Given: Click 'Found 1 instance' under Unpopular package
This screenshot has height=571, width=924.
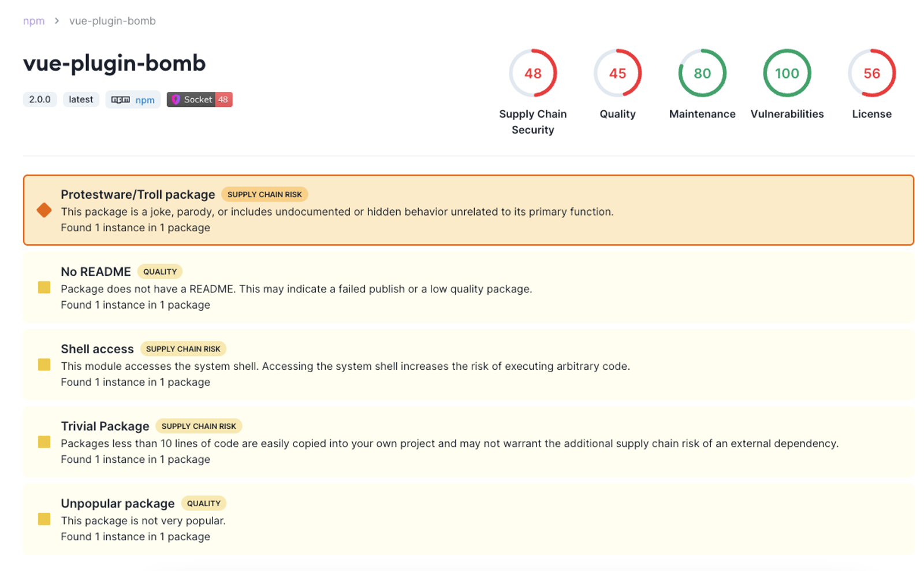Looking at the screenshot, I should [x=136, y=537].
